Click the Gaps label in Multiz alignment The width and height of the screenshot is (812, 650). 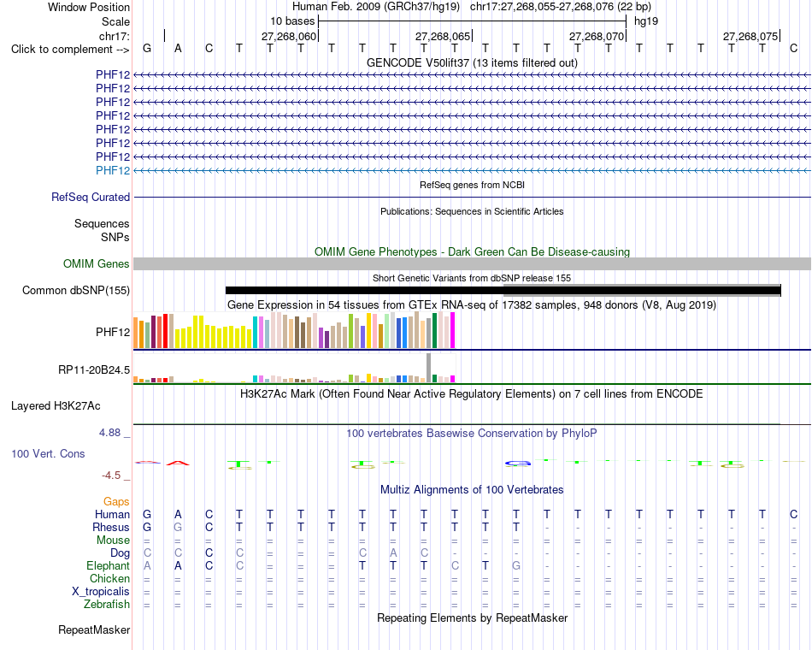click(116, 501)
